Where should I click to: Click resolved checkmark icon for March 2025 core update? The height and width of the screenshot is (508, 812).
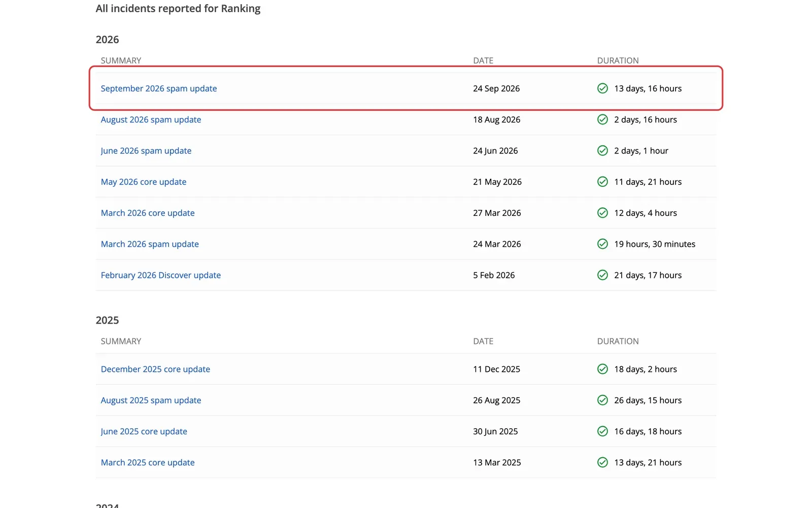point(602,462)
